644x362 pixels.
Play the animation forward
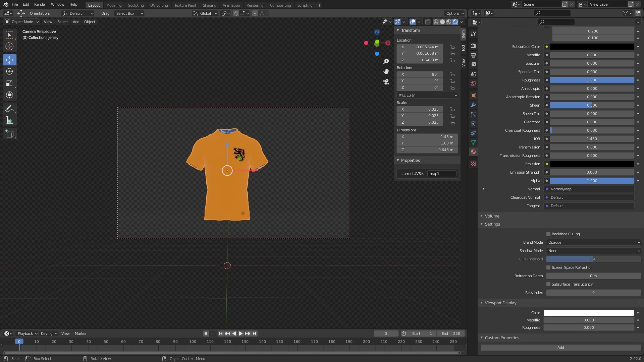[241, 334]
